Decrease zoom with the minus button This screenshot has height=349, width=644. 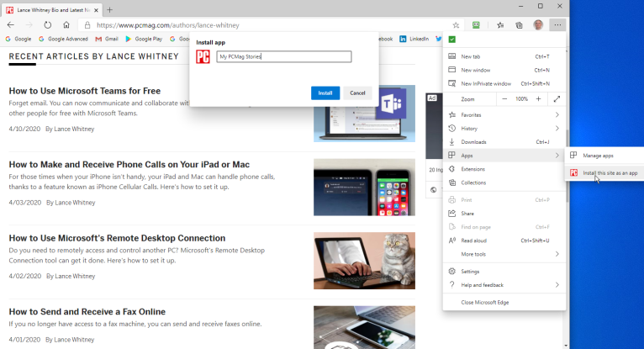click(504, 99)
